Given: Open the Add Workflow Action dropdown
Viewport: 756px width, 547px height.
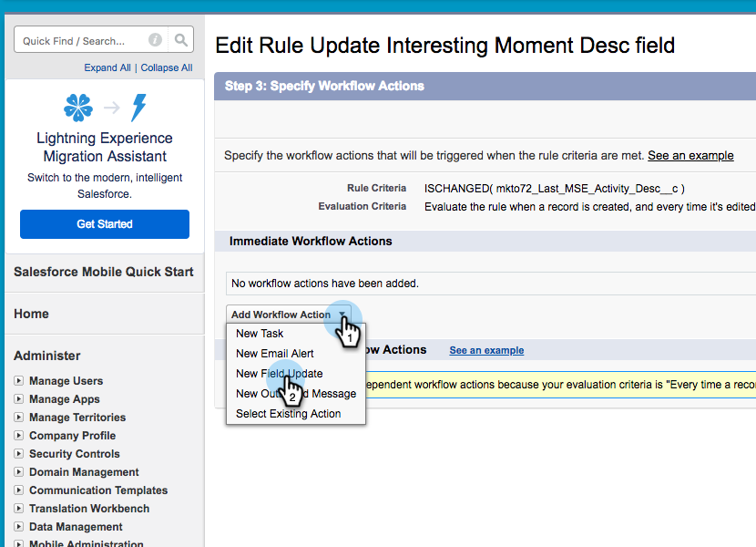Looking at the screenshot, I should tap(289, 315).
